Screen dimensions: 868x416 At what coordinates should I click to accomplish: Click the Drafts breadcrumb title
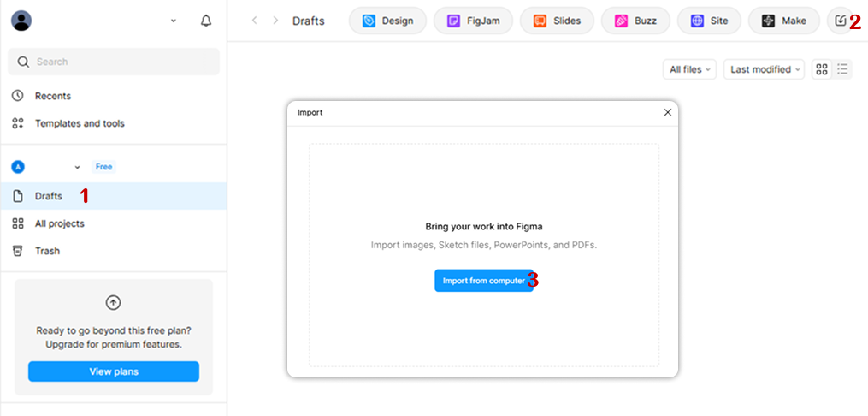pyautogui.click(x=309, y=21)
